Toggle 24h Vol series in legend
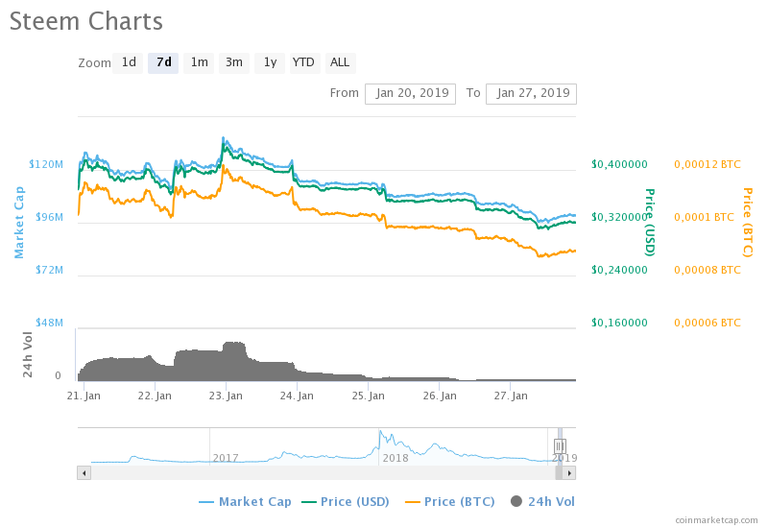 (543, 502)
